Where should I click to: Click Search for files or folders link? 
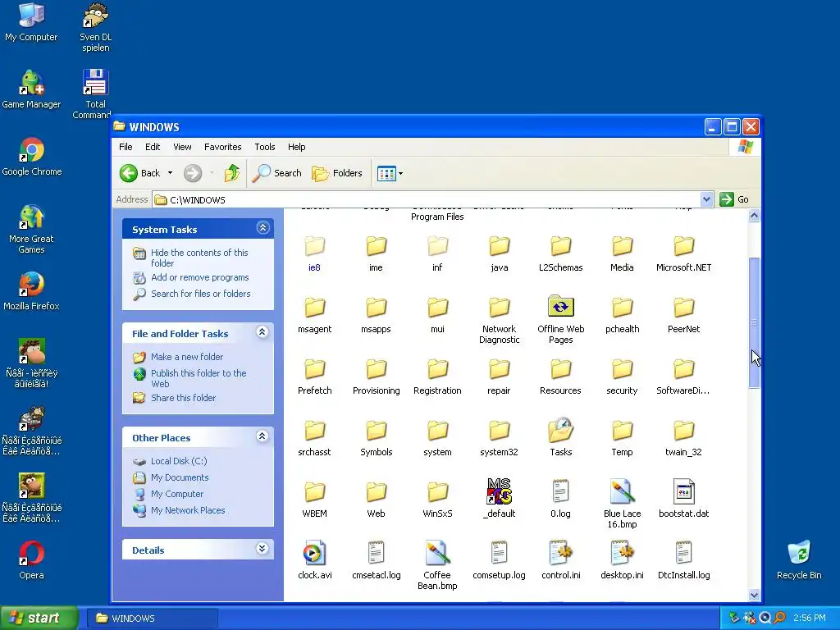pyautogui.click(x=201, y=294)
